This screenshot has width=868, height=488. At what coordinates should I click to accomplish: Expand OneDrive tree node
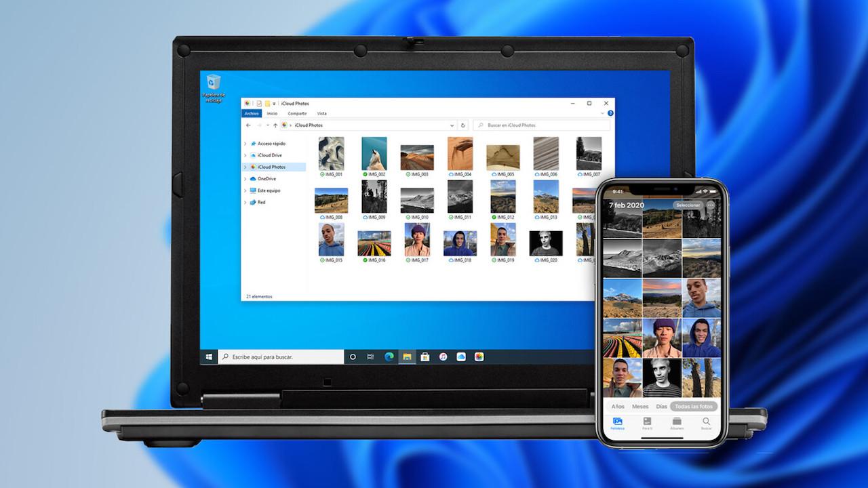click(x=245, y=179)
